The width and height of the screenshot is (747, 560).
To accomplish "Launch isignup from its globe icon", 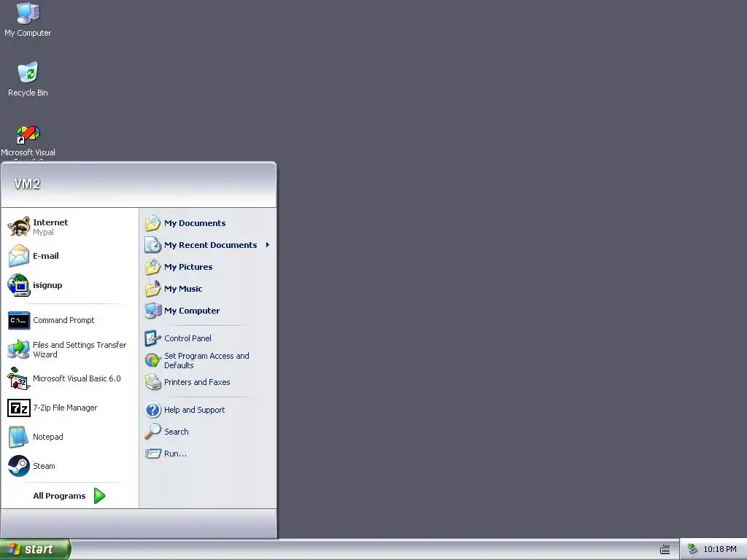I will 19,285.
